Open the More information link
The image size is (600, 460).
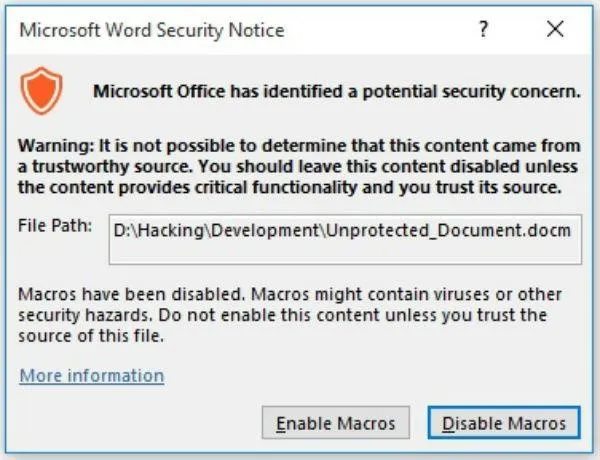(x=92, y=375)
